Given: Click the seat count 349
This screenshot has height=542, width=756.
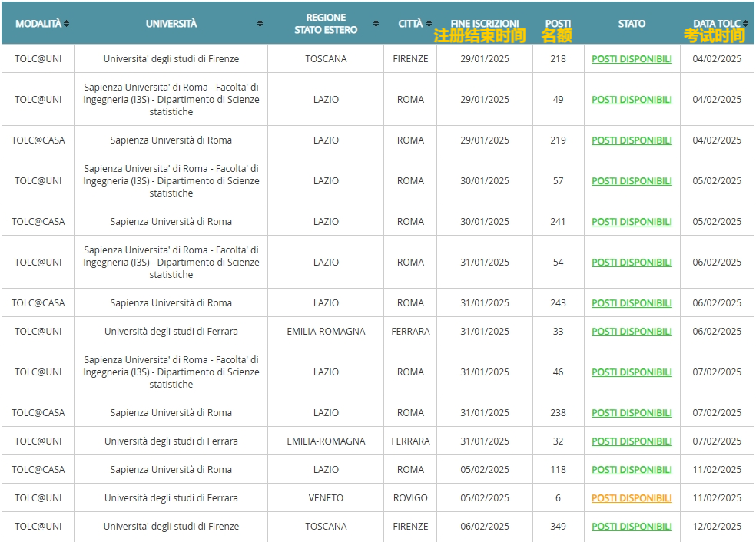Looking at the screenshot, I should (x=558, y=527).
